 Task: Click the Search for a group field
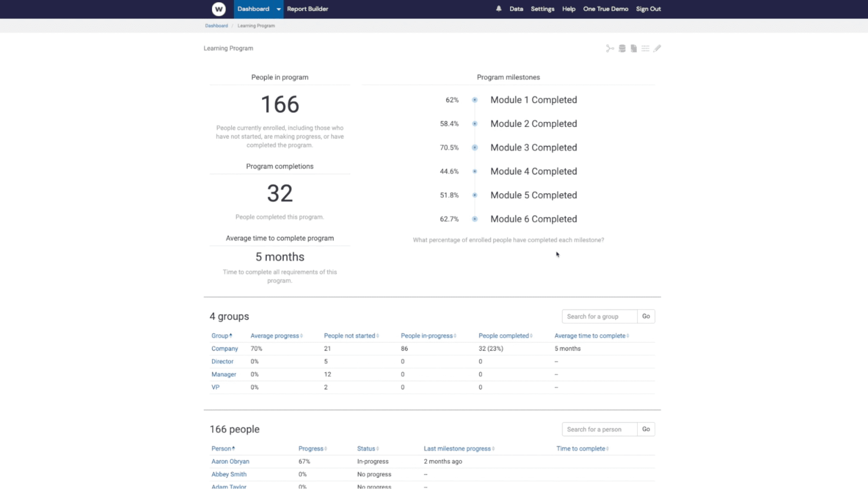click(599, 316)
